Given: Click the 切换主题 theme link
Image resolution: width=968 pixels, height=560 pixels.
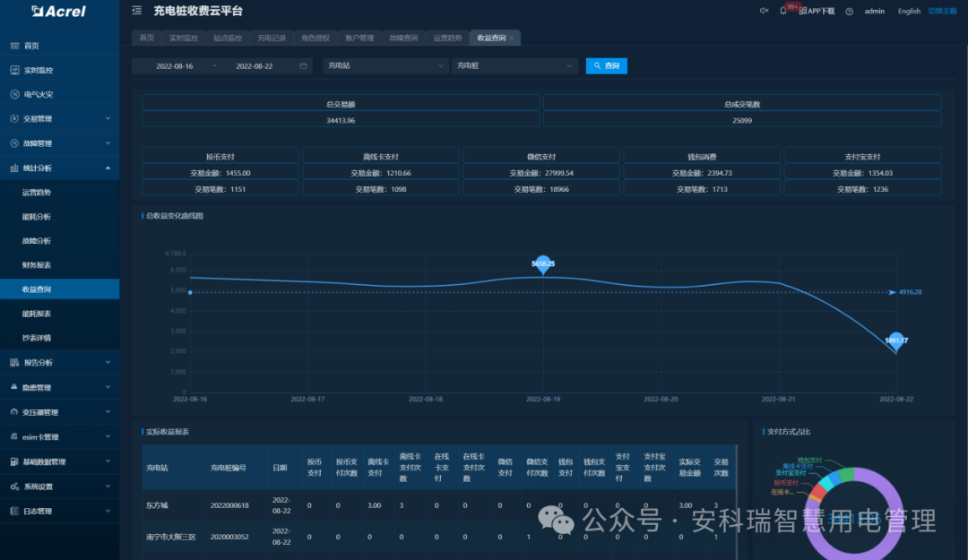Looking at the screenshot, I should 942,11.
